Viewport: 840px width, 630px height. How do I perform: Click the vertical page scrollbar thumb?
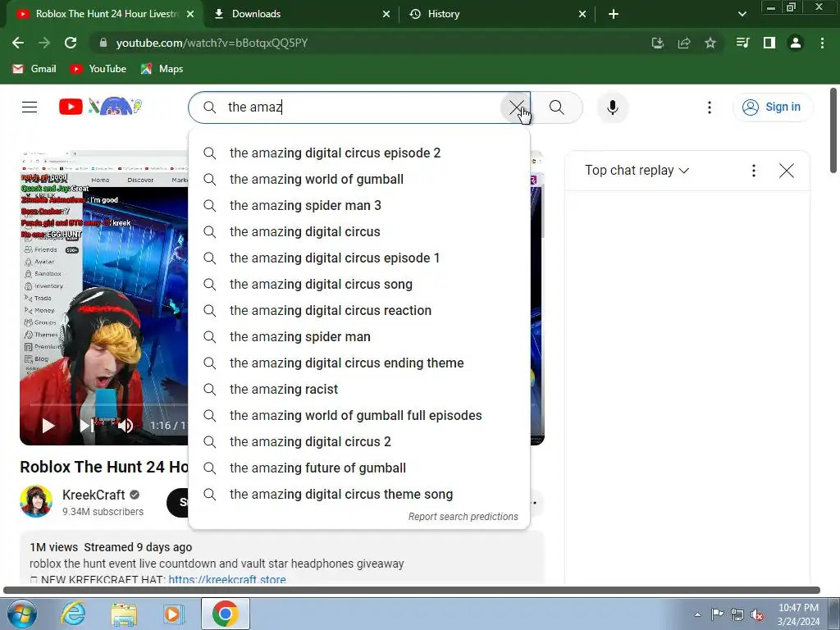(833, 130)
